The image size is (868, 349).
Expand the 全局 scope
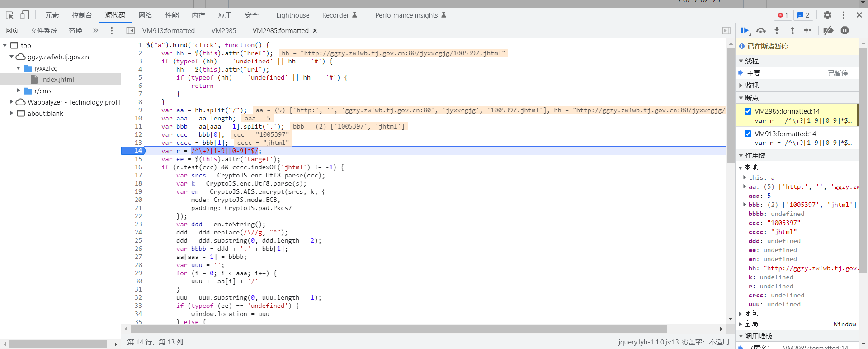point(741,324)
